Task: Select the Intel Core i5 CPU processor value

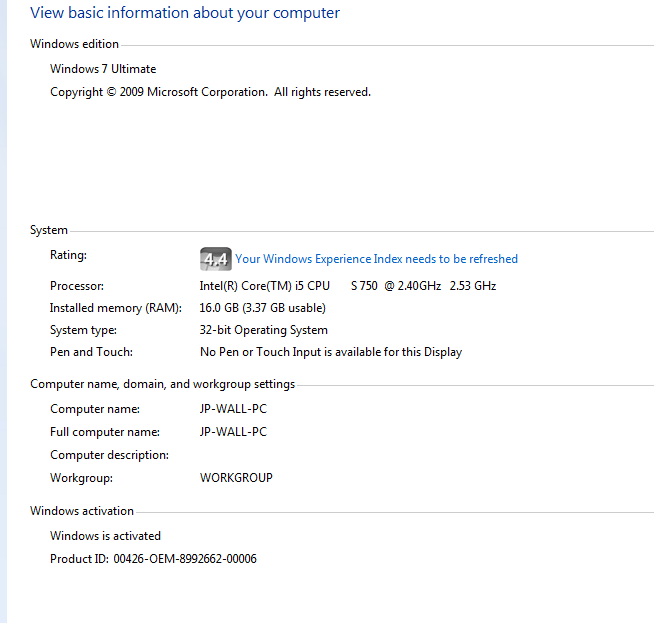Action: pyautogui.click(x=348, y=286)
